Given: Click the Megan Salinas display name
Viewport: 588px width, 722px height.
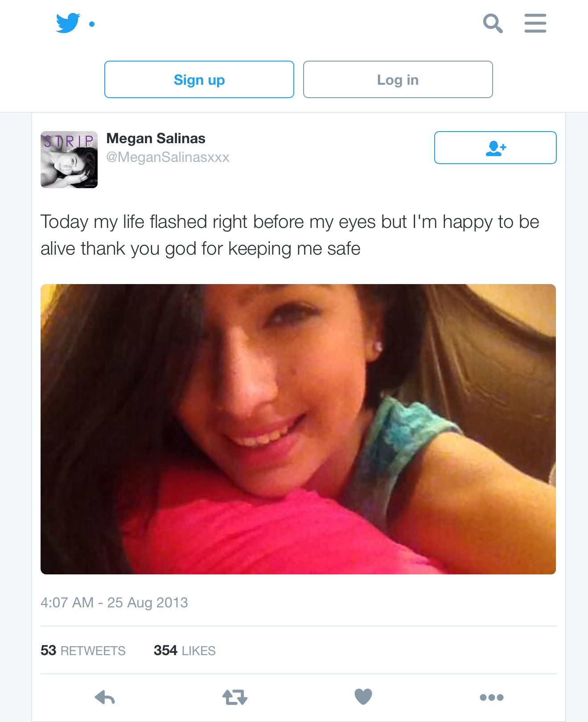Looking at the screenshot, I should [156, 138].
